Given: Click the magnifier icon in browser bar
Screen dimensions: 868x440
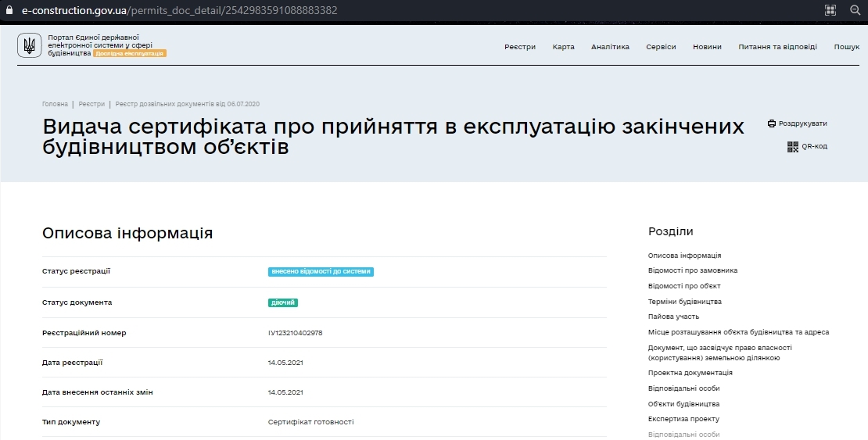Looking at the screenshot, I should click(x=855, y=10).
